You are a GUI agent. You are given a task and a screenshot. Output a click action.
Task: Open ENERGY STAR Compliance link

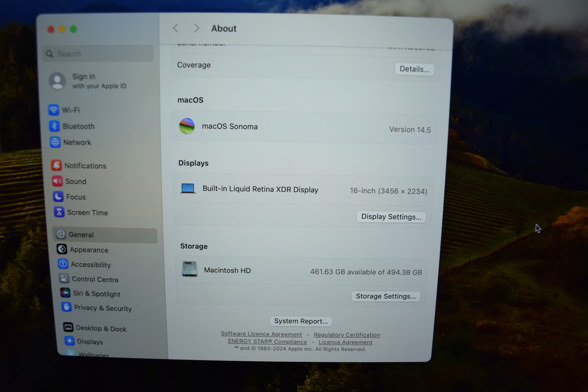pyautogui.click(x=268, y=341)
